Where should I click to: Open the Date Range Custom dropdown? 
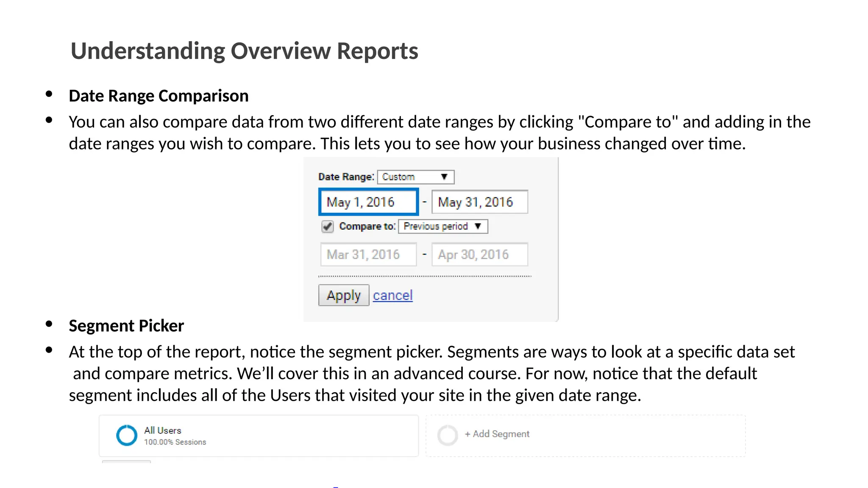[416, 177]
